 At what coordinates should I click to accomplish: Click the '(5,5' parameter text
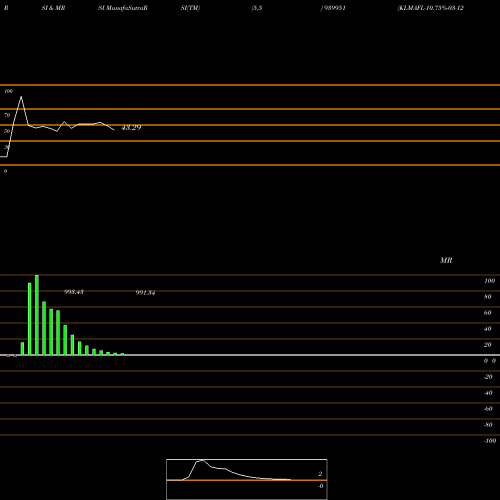click(x=257, y=8)
